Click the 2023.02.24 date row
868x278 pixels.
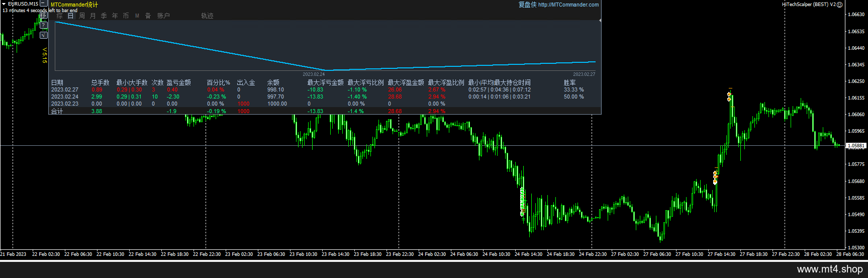(x=65, y=97)
